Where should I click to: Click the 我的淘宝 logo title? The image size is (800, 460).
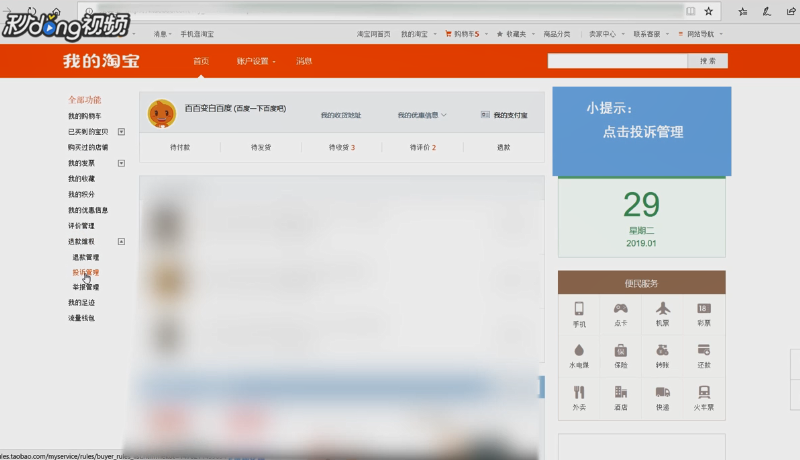click(x=102, y=61)
